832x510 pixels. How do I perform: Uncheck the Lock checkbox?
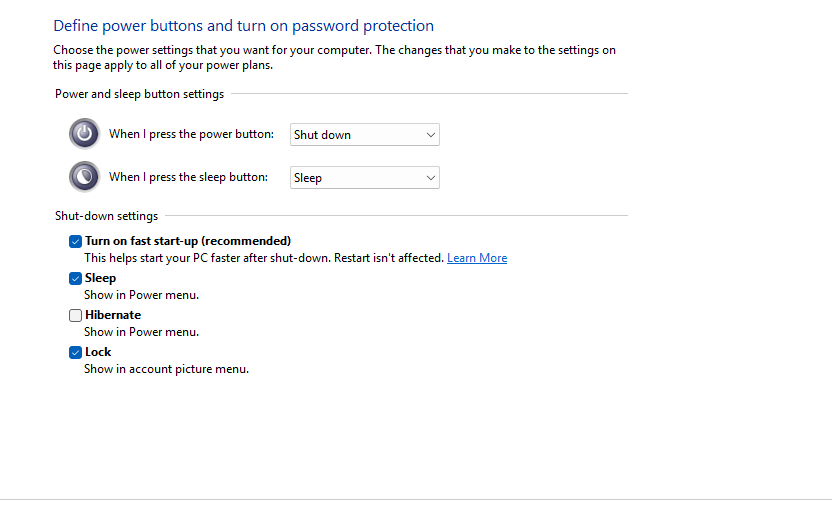click(75, 352)
